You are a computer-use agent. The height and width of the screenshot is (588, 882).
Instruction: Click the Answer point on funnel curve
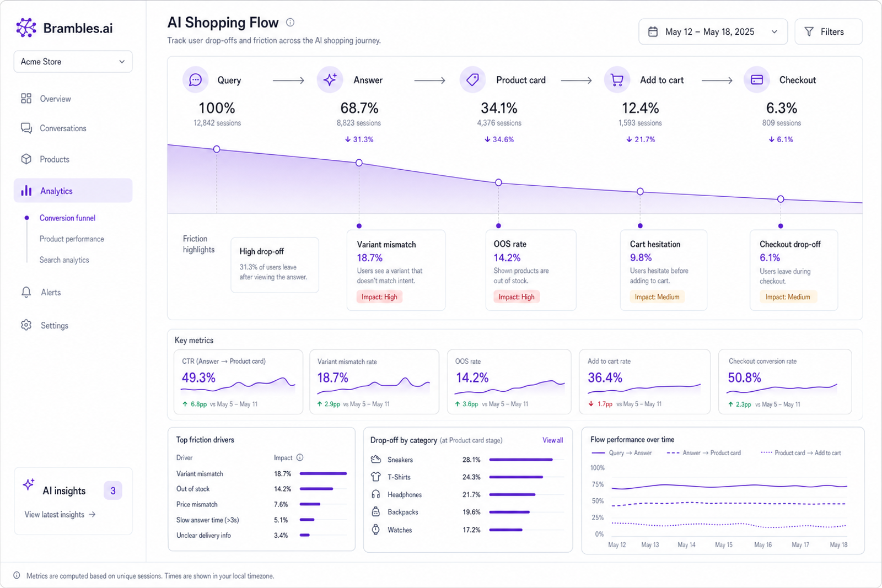tap(359, 163)
